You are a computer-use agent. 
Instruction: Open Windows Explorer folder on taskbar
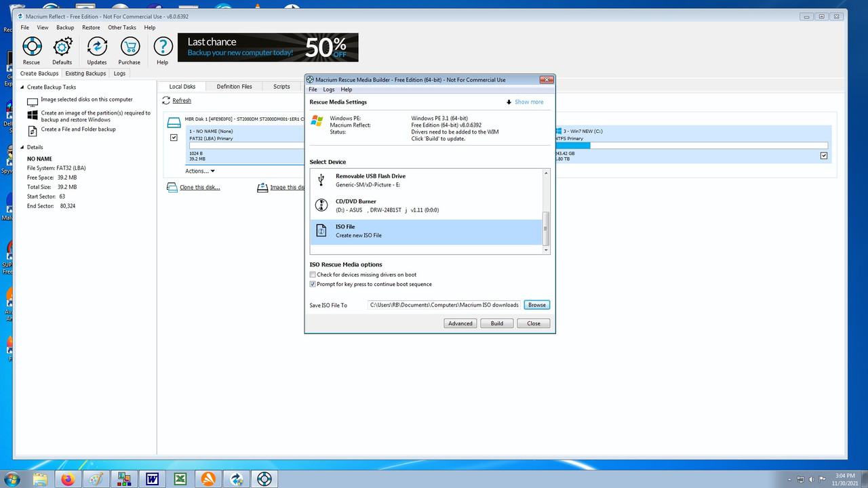coord(39,479)
